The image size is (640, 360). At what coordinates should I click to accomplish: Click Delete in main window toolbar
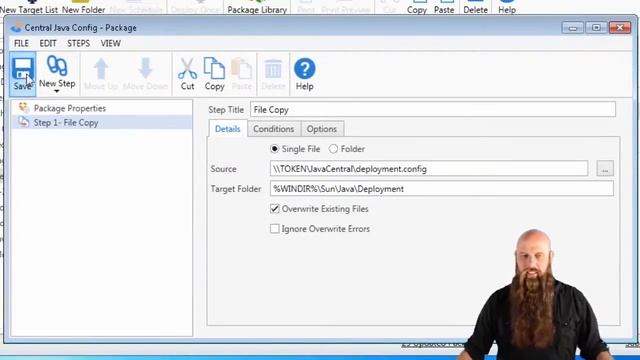point(476,7)
